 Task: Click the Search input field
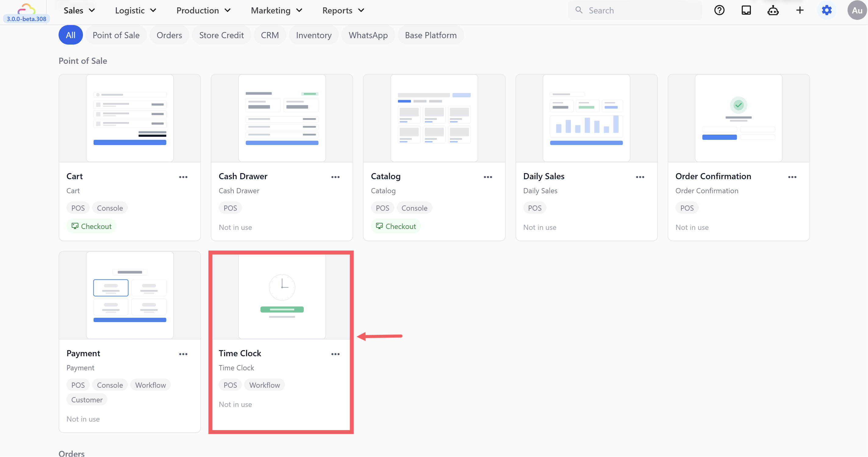tap(635, 10)
